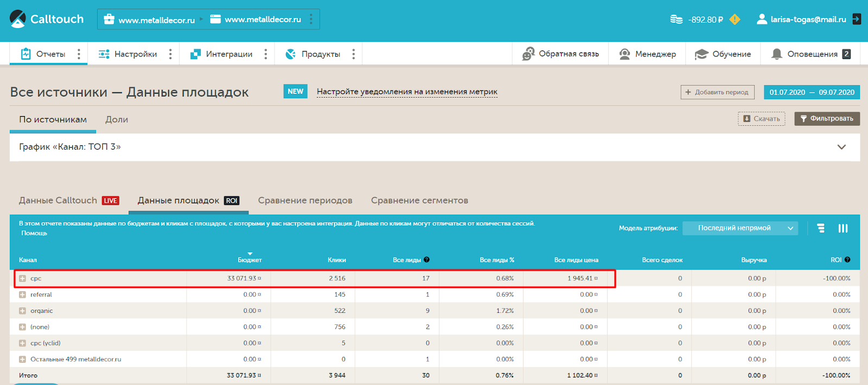Viewport: 868px width, 385px height.
Task: Open the Сравнение периодов tab
Action: 305,201
